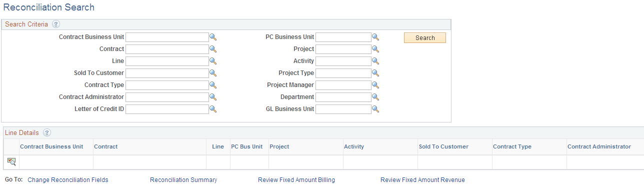Click the row detail icon in Line Details grid
Screen dimensions: 644x189
(11, 161)
